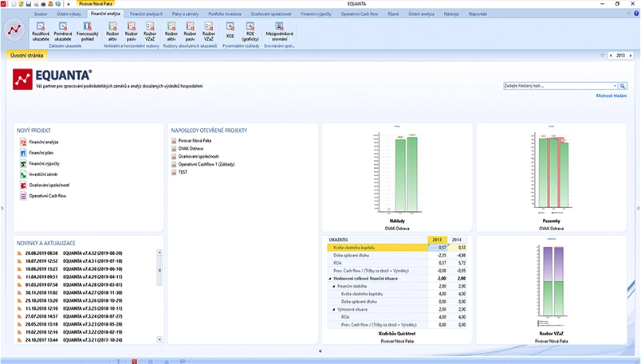
Task: Open recent project Oceňování společnosti
Action: (195, 156)
